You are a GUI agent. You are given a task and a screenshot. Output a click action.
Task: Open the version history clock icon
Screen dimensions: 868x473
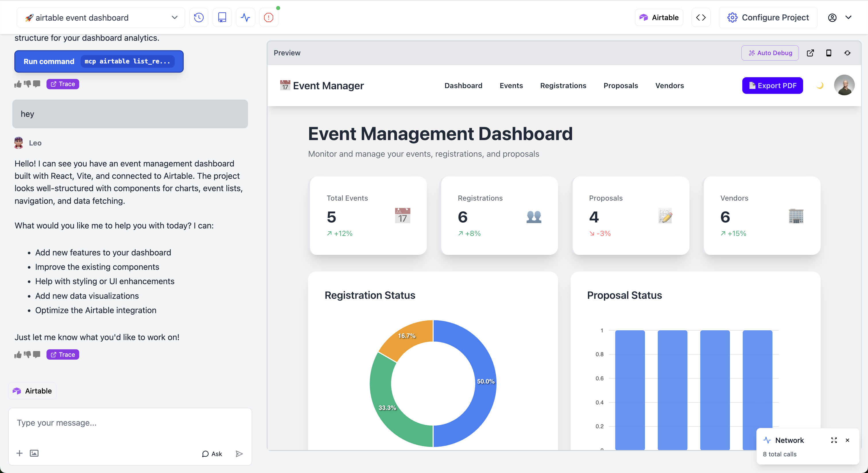pyautogui.click(x=199, y=18)
